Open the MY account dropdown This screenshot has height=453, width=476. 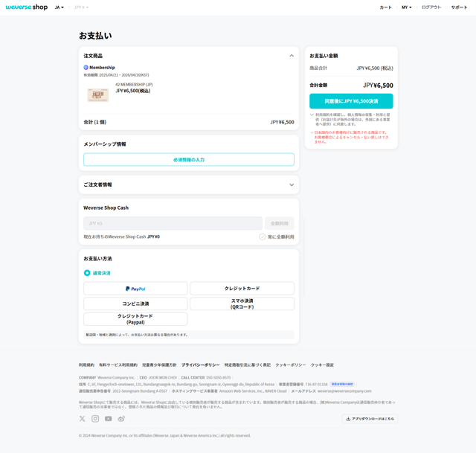pos(407,7)
